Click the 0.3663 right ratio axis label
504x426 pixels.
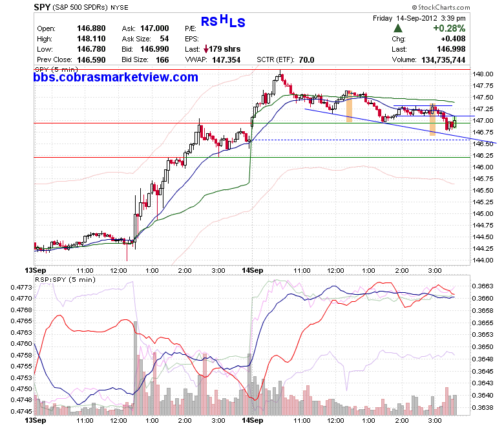pyautogui.click(x=483, y=286)
